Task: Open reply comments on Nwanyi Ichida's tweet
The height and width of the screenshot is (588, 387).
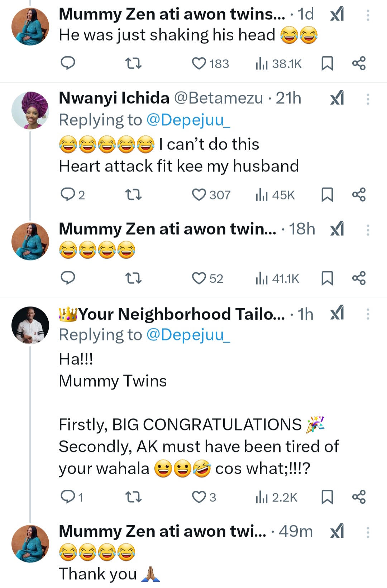Action: 68,195
